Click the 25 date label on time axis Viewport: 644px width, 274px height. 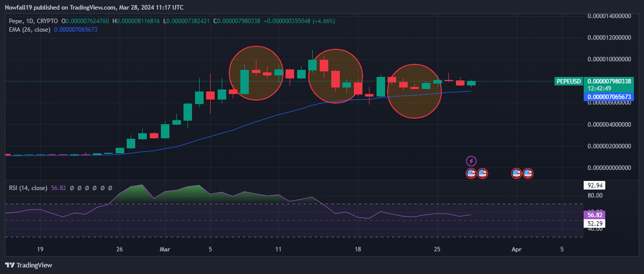(x=437, y=249)
